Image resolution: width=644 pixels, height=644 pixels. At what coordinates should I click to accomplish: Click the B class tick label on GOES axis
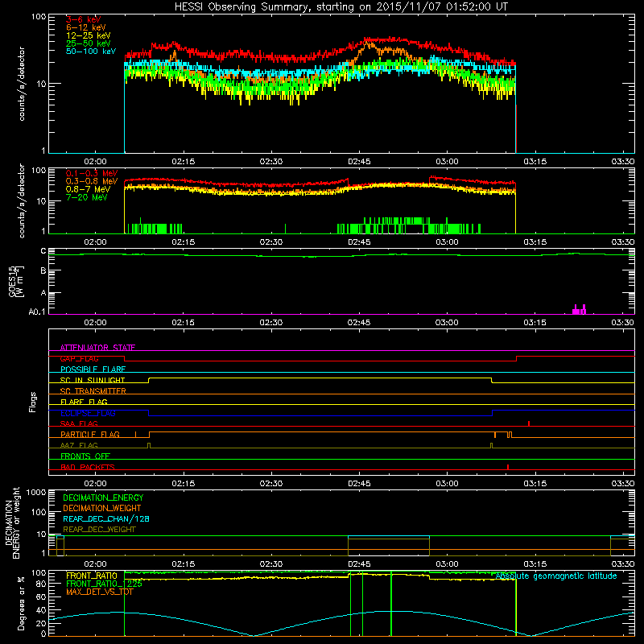click(x=43, y=270)
